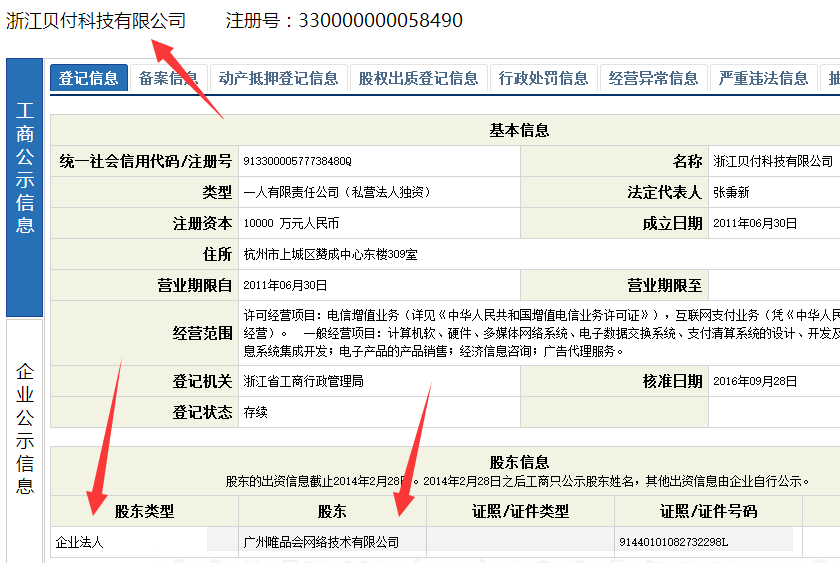Open the 行政处罚信息 tab
The image size is (840, 563).
pos(543,78)
